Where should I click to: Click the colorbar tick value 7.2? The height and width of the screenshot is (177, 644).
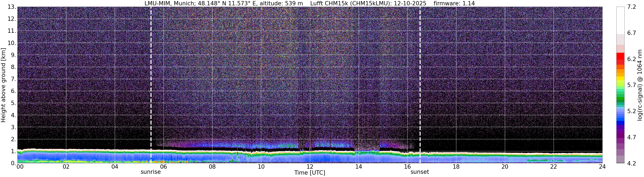(631, 7)
